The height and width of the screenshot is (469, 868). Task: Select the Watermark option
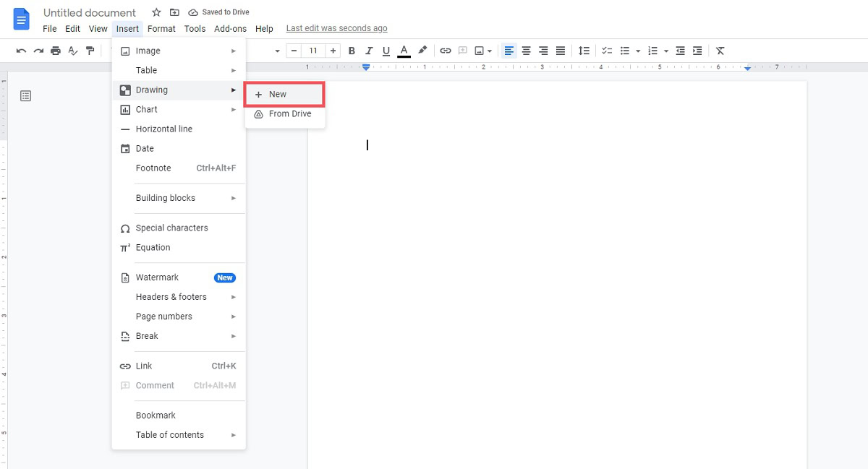coord(179,277)
